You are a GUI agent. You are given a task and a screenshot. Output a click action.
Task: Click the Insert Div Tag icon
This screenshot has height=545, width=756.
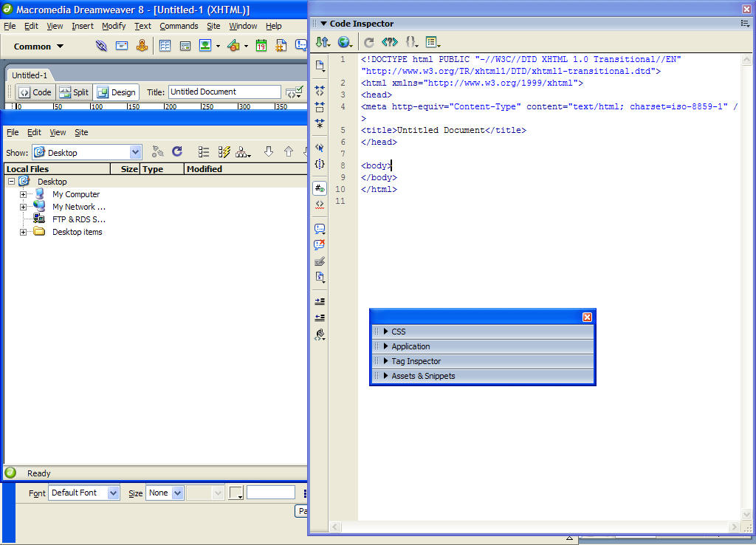pyautogui.click(x=185, y=46)
